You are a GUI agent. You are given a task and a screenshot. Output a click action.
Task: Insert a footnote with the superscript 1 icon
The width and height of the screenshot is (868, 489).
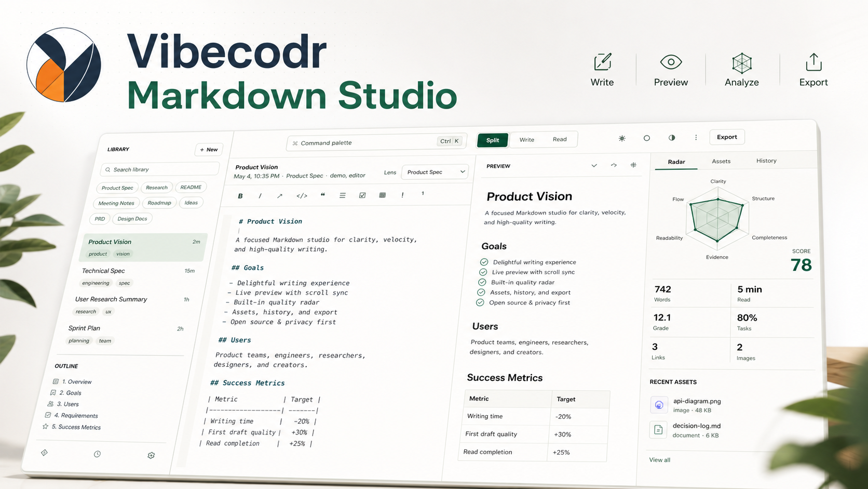tap(423, 193)
